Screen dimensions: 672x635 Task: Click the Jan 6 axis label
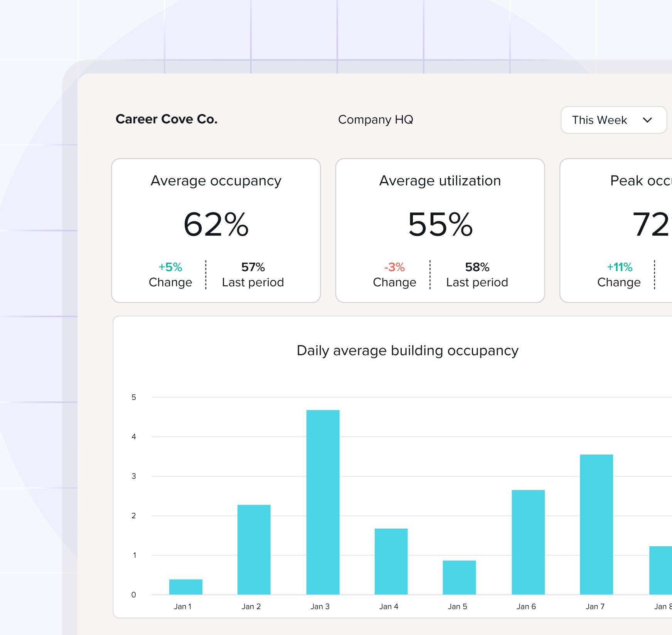526,606
